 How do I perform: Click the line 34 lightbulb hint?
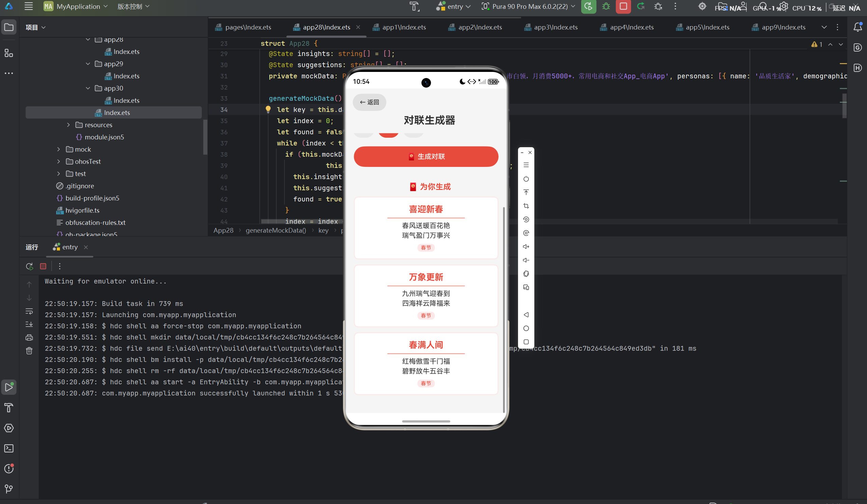click(x=268, y=109)
